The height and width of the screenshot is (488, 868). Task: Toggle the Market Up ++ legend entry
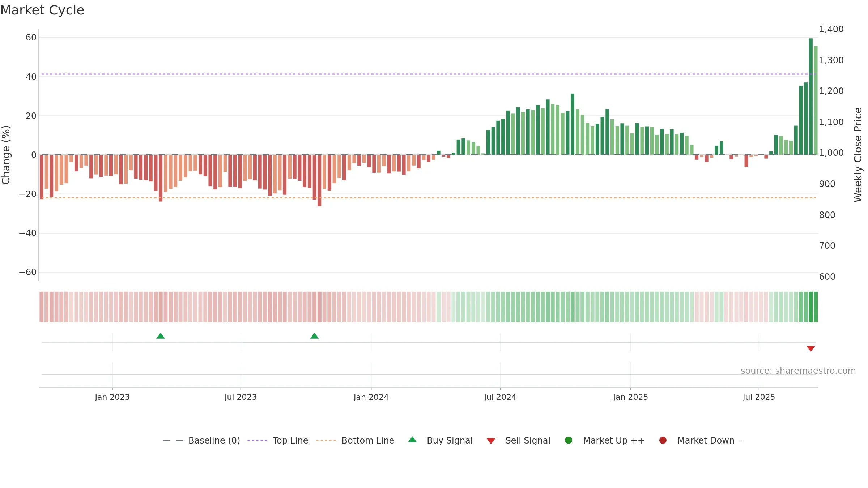pos(604,440)
